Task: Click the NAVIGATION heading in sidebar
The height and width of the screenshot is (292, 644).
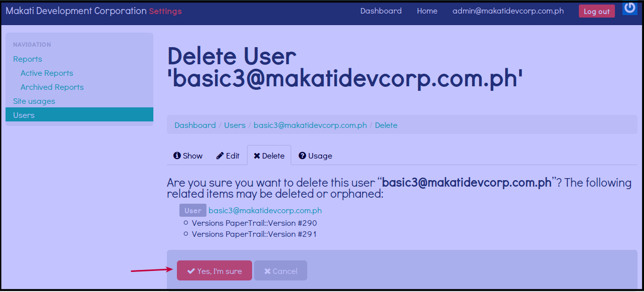Action: click(x=32, y=45)
